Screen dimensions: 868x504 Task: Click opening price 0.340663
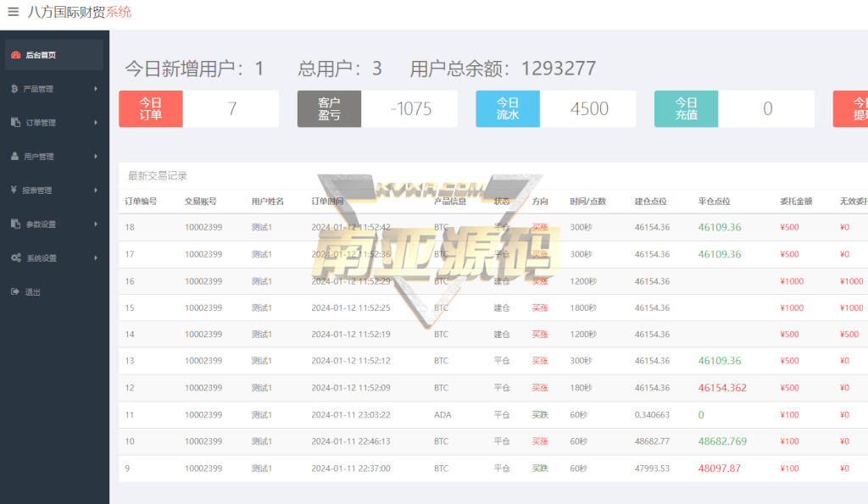(x=652, y=414)
